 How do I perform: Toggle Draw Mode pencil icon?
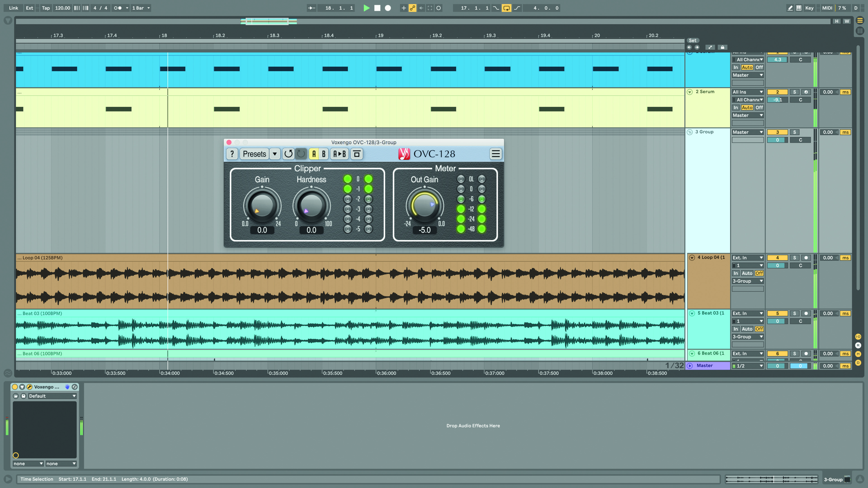coord(790,8)
